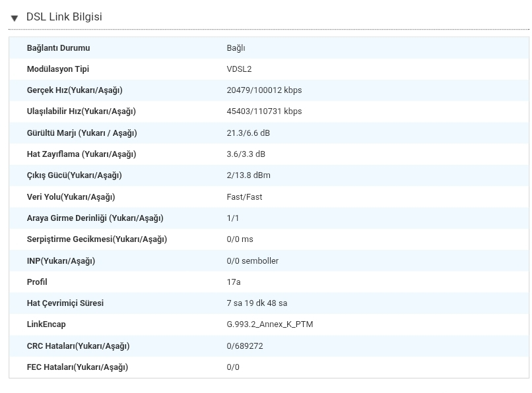
Task: Select the 3.6/3.3 dB value
Action: pos(246,154)
